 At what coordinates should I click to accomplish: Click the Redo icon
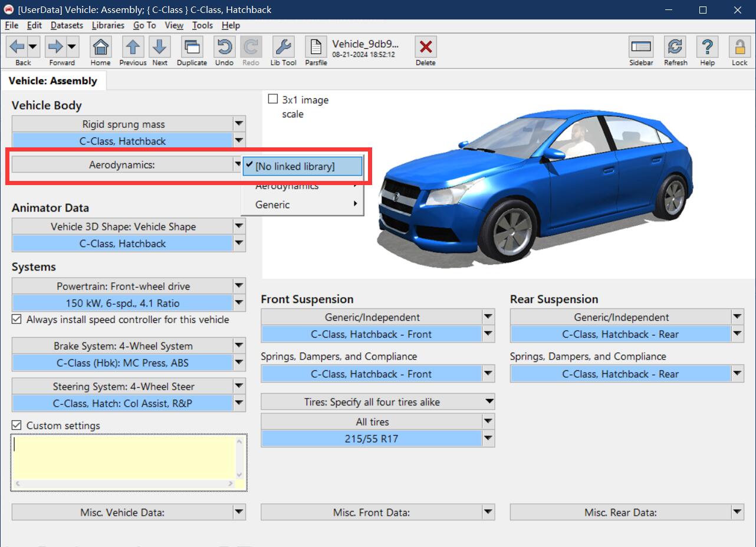click(x=251, y=47)
